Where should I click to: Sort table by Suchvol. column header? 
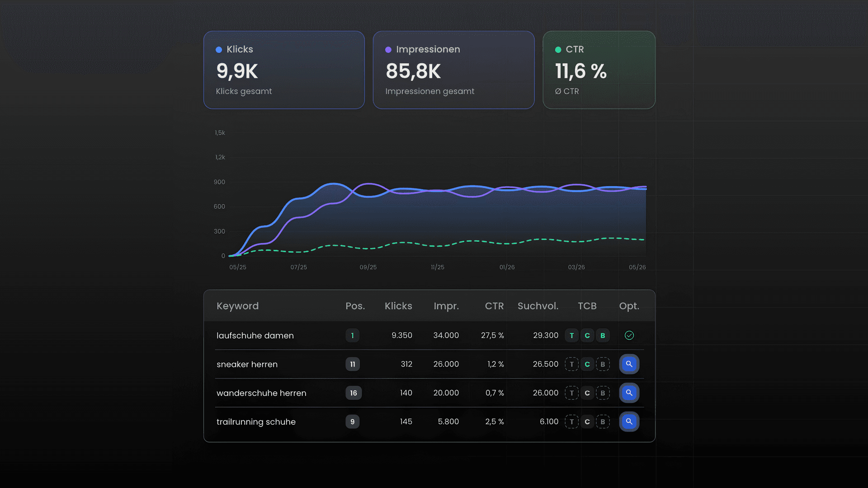pos(538,306)
